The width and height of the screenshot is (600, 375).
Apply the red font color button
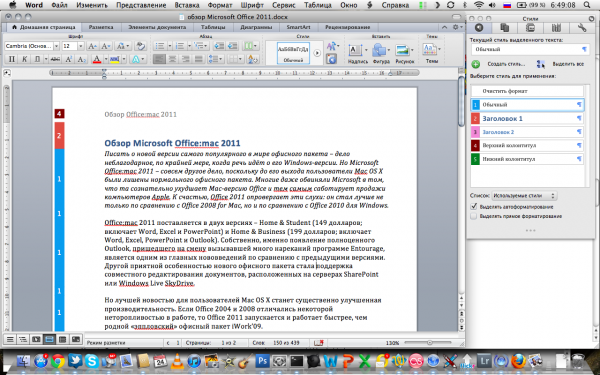[97, 59]
